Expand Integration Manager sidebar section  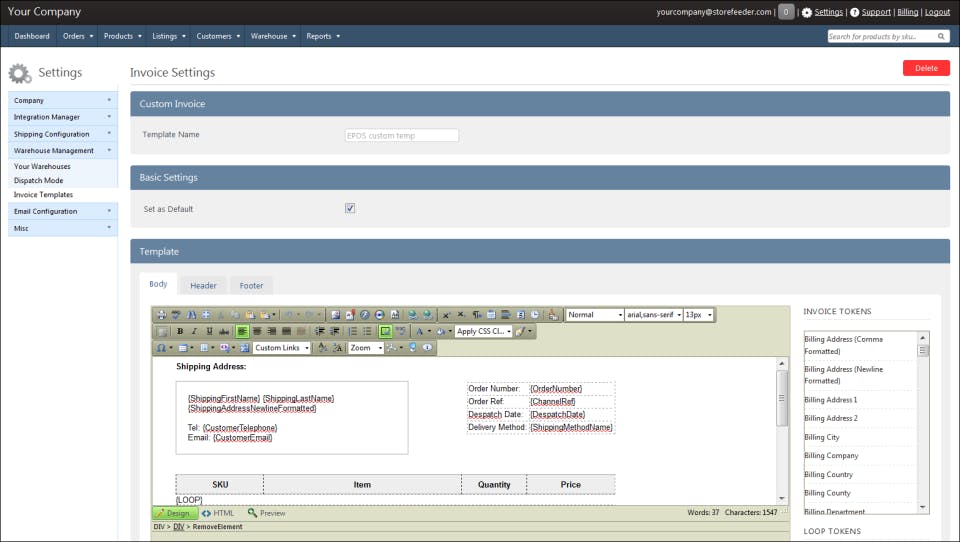click(62, 116)
